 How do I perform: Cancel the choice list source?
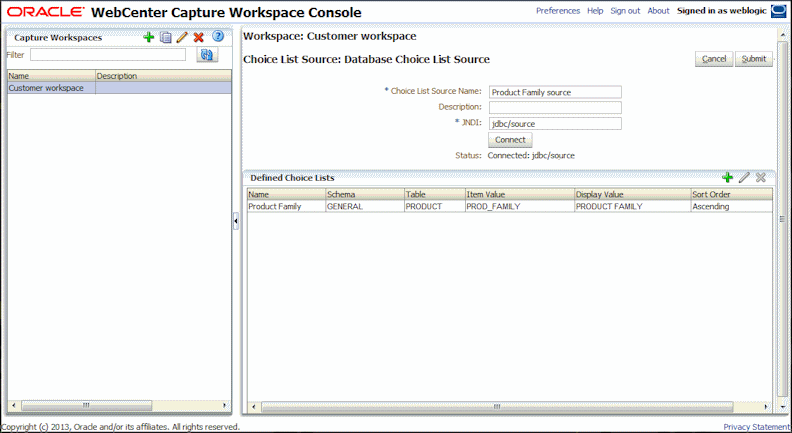(714, 59)
